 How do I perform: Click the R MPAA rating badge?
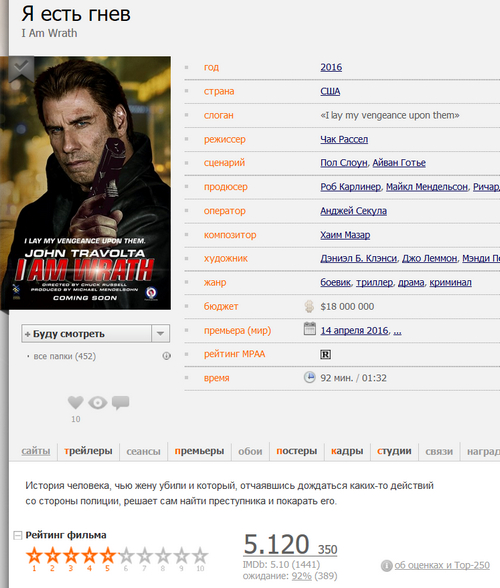click(325, 354)
